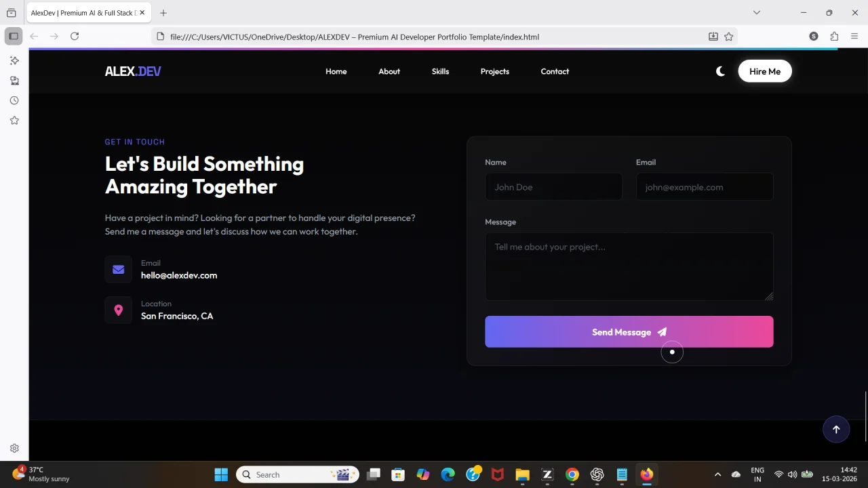The image size is (868, 488).
Task: Switch to Firefox on taskbar
Action: (647, 474)
